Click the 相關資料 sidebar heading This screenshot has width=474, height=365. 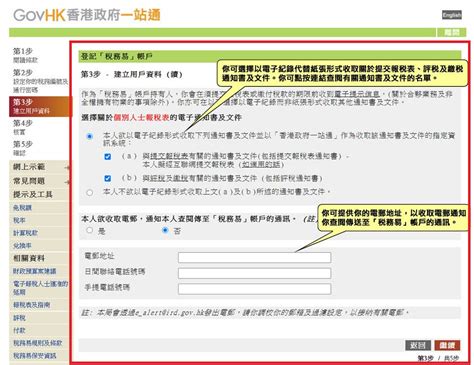(x=29, y=258)
